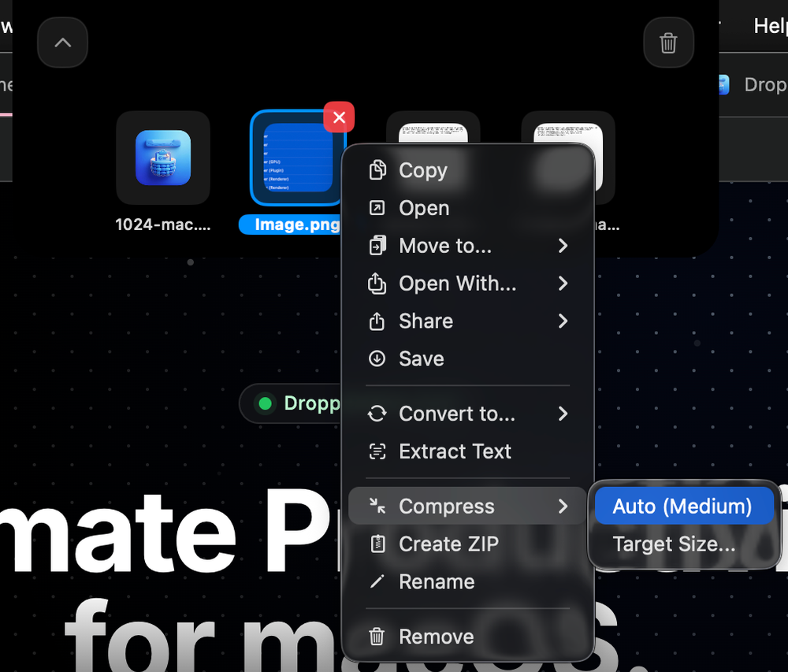Image resolution: width=788 pixels, height=672 pixels.
Task: Click the trash icon in the shelf header
Action: 668,43
